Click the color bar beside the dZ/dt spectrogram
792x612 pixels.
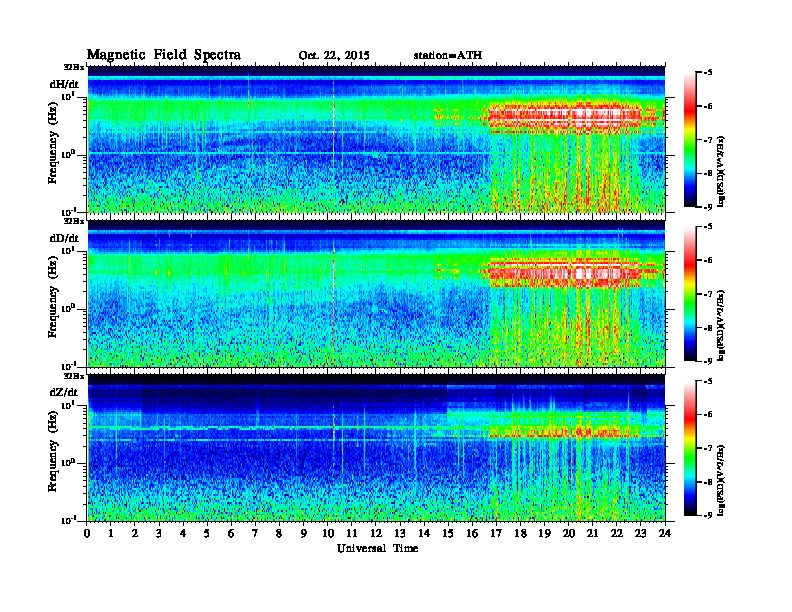click(689, 448)
